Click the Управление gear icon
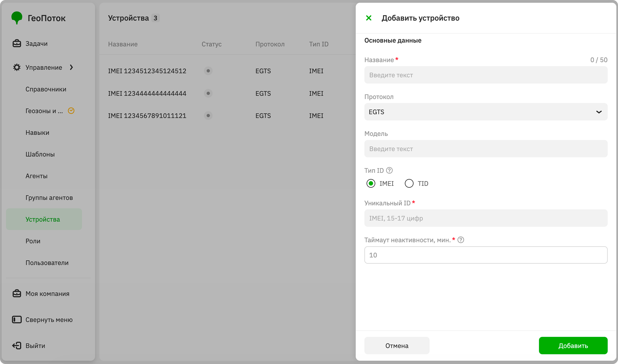 tap(17, 67)
